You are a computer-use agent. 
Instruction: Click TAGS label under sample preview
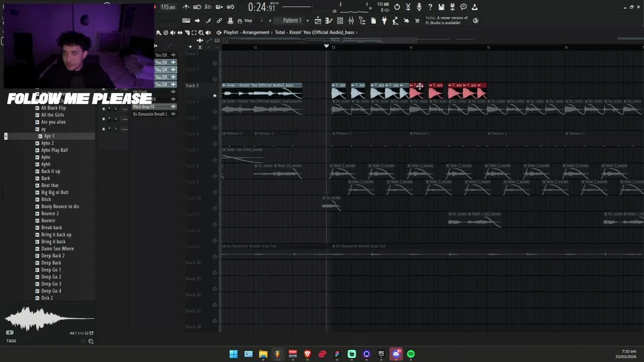pyautogui.click(x=11, y=341)
